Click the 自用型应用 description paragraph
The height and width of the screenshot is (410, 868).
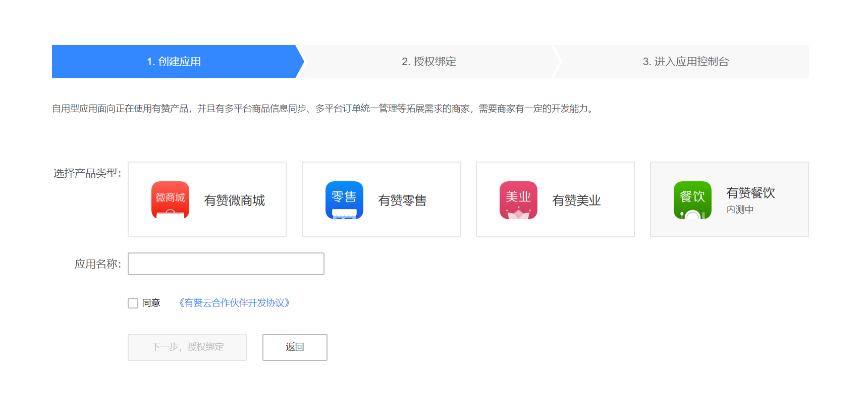tap(324, 109)
